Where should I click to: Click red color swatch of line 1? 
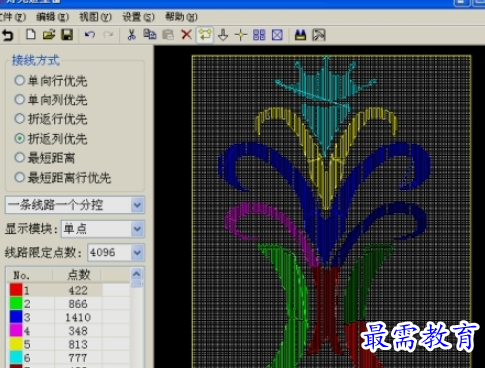[x=16, y=290]
